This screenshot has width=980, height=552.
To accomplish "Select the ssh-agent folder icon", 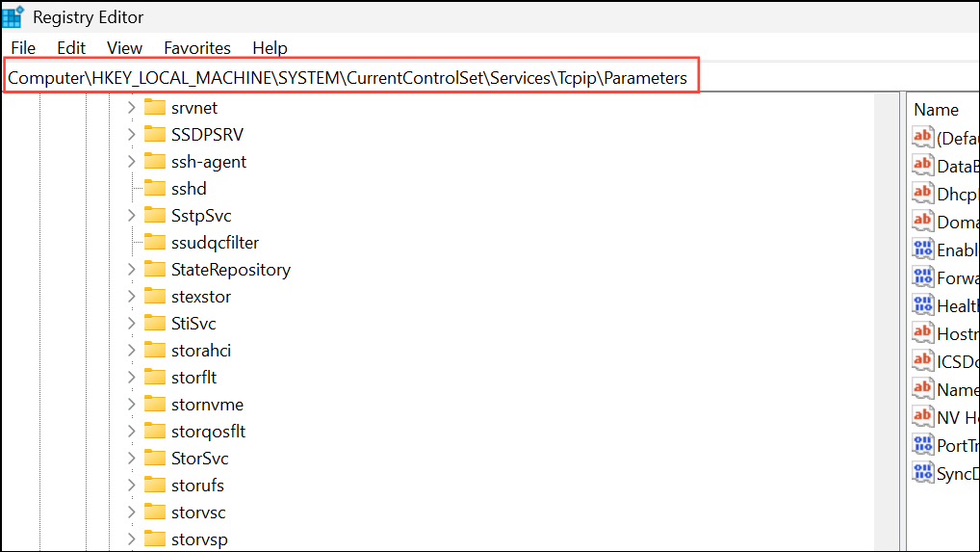I will pos(154,161).
